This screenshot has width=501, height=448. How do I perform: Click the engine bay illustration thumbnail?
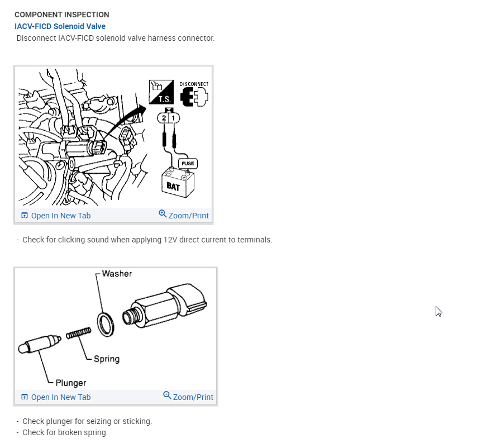(x=83, y=137)
